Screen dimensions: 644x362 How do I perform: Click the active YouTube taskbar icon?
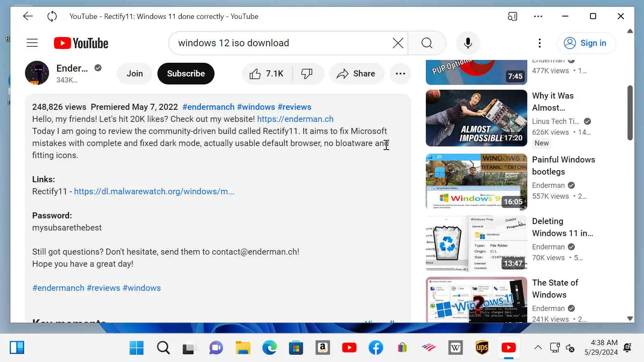click(x=509, y=348)
